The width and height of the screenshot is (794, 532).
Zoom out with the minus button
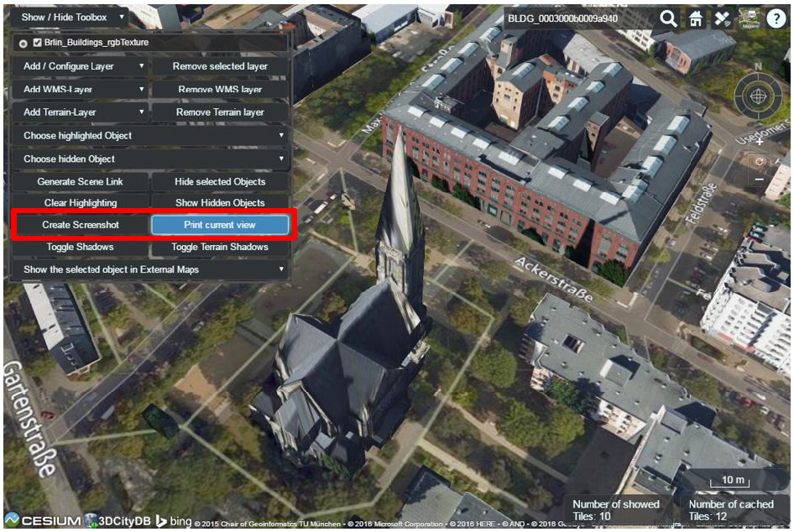pyautogui.click(x=759, y=180)
